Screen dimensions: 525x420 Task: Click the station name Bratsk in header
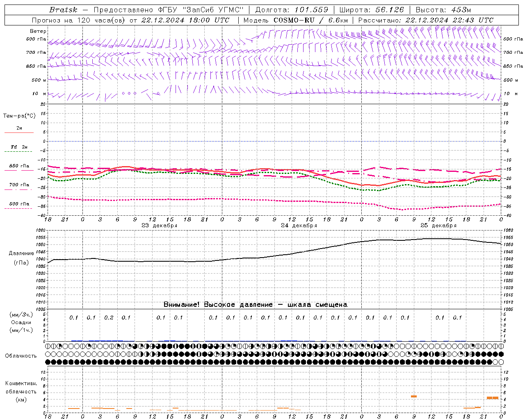63,10
